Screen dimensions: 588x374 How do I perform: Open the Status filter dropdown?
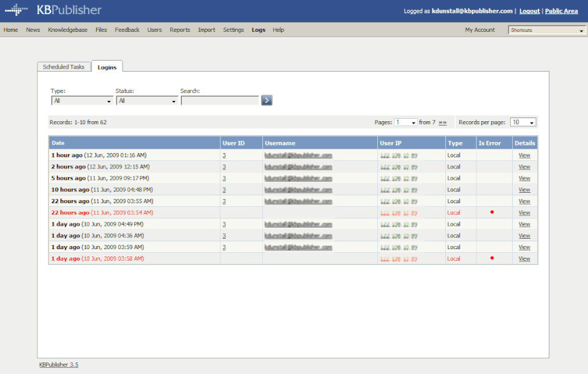(x=146, y=101)
